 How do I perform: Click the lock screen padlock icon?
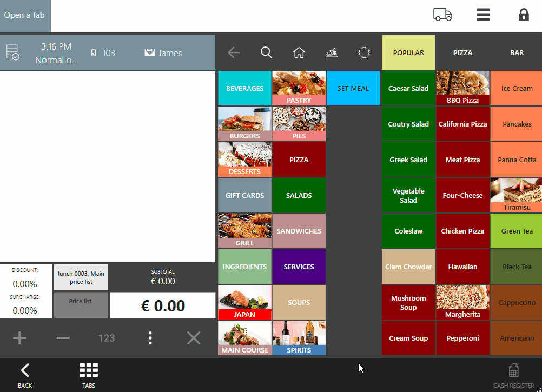coord(523,15)
